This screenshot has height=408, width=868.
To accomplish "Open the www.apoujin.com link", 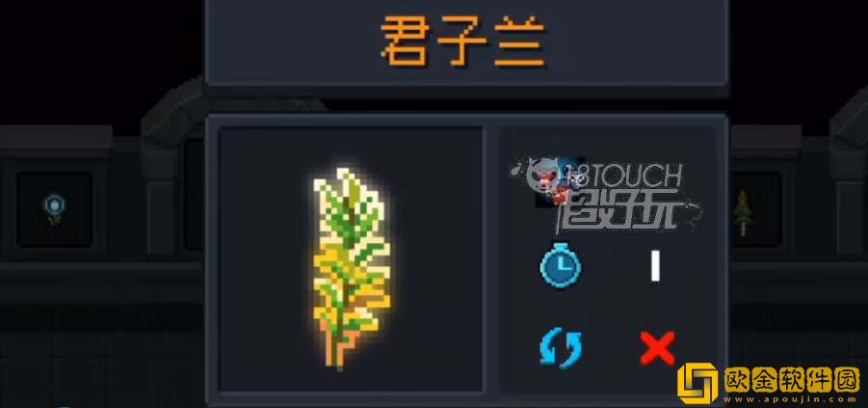I will (791, 399).
